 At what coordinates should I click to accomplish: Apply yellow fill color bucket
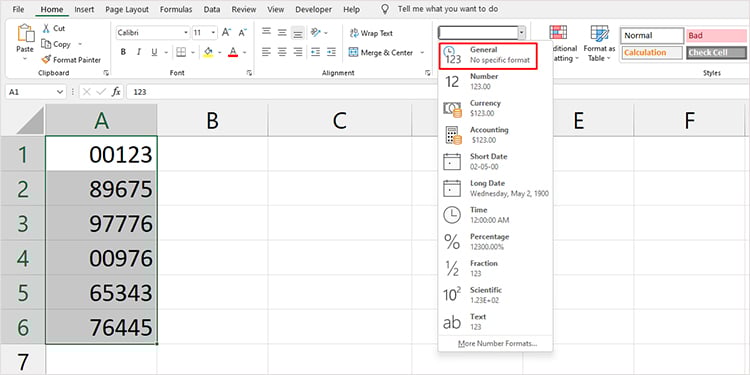click(x=208, y=52)
